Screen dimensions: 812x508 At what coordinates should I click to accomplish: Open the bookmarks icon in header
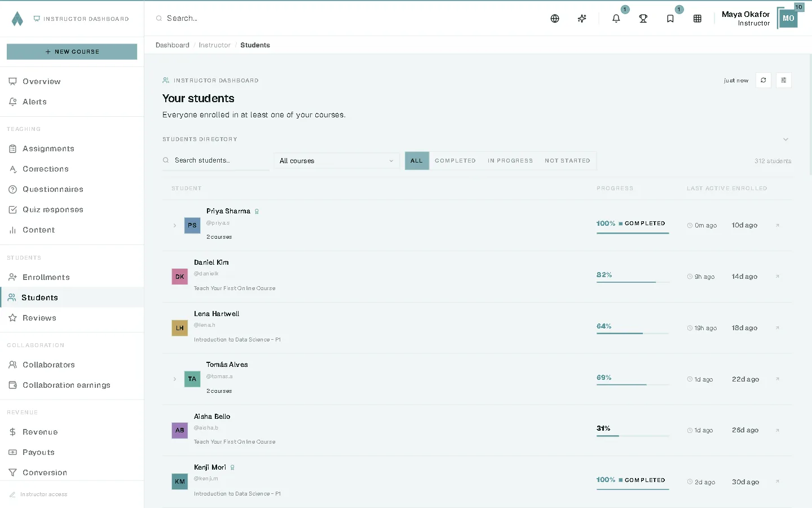[670, 19]
